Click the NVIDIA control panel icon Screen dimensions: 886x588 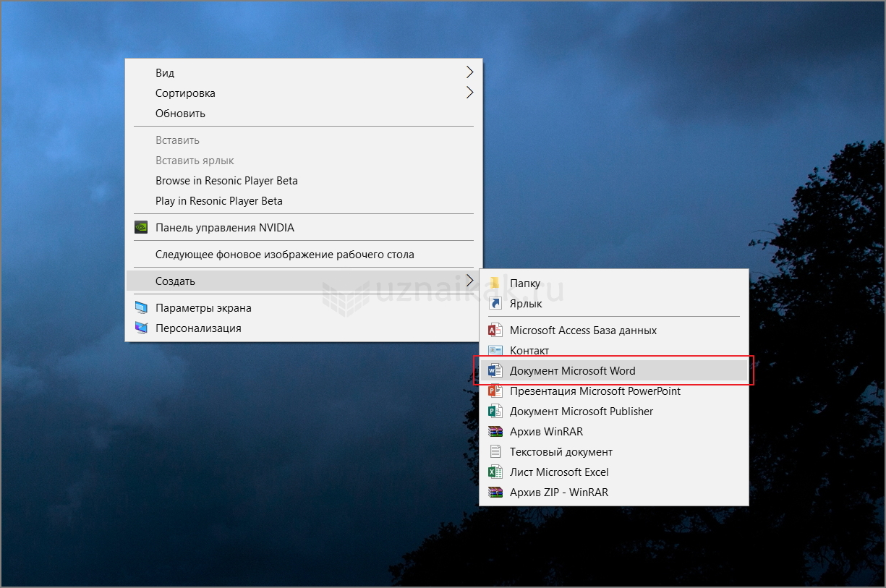(x=141, y=228)
